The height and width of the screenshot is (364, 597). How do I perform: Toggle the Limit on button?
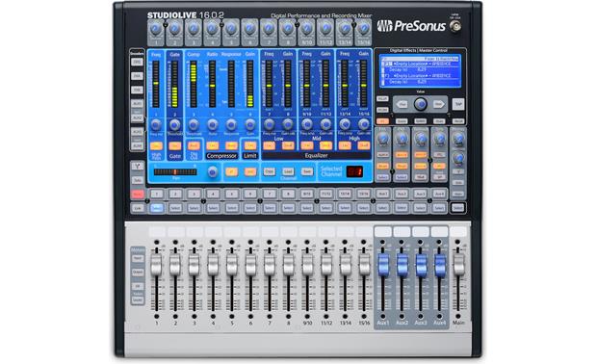250,145
